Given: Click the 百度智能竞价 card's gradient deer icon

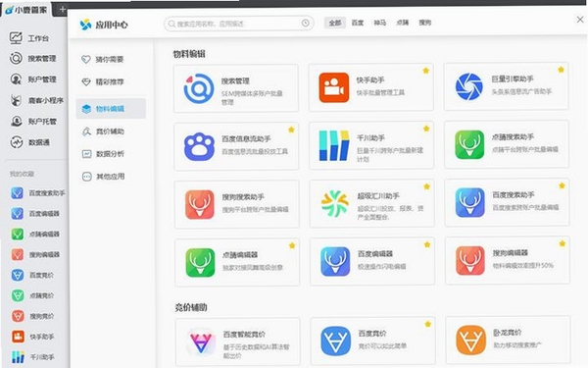Looking at the screenshot, I should (201, 342).
